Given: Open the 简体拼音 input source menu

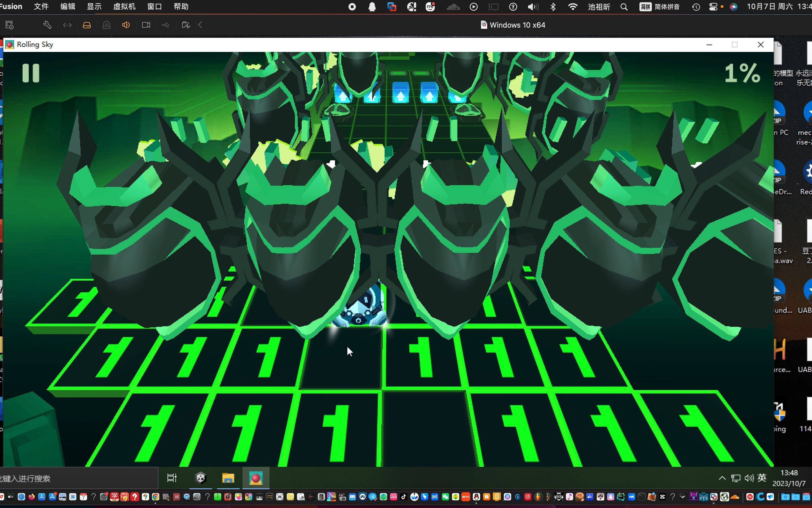Looking at the screenshot, I should (660, 7).
